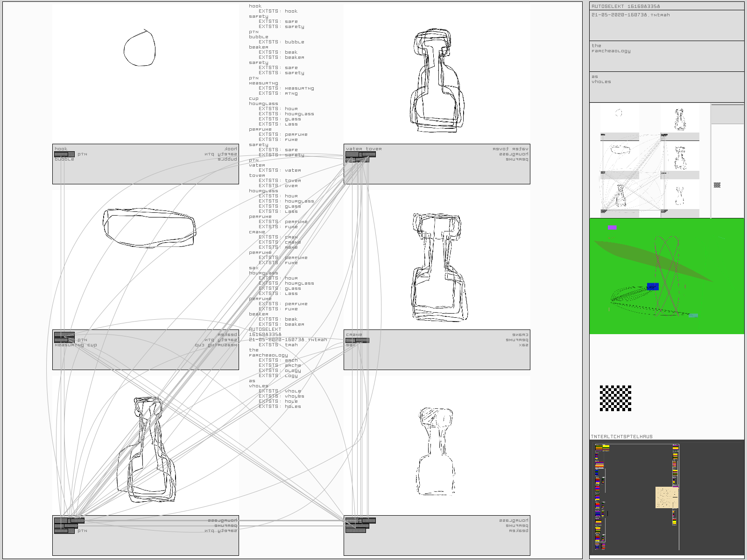747x560 pixels.
Task: Click the dark node bars under water tower
Action: click(x=360, y=157)
